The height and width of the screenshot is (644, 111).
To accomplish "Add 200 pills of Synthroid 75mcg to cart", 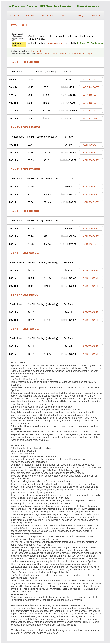I will click(91, 278).
